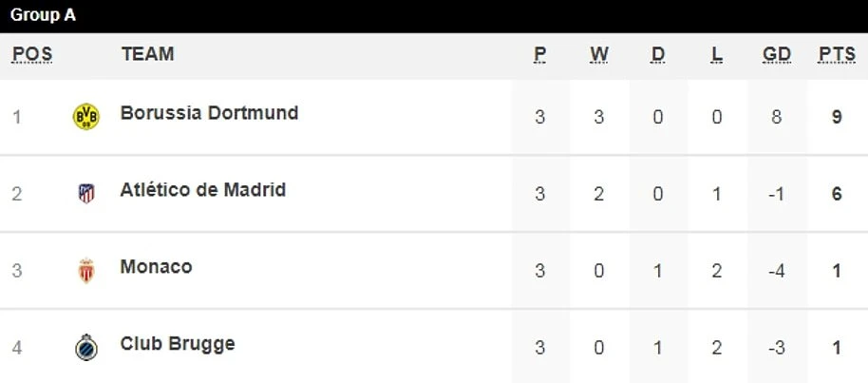Select the Club Brugge team name
This screenshot has width=868, height=383.
[x=178, y=344]
